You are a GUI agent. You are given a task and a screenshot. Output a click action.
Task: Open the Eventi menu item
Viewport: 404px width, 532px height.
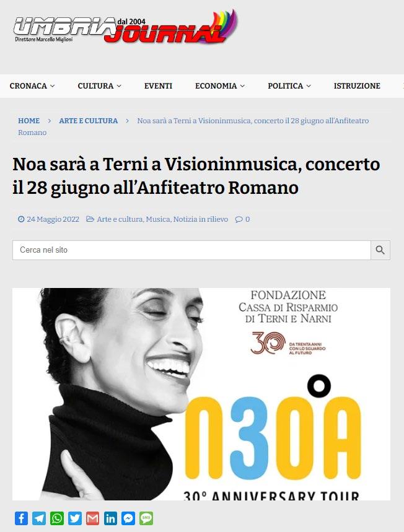tap(158, 86)
